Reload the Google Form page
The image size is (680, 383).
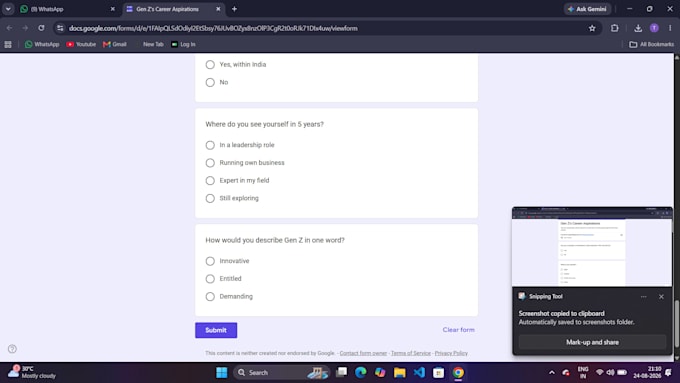(41, 28)
